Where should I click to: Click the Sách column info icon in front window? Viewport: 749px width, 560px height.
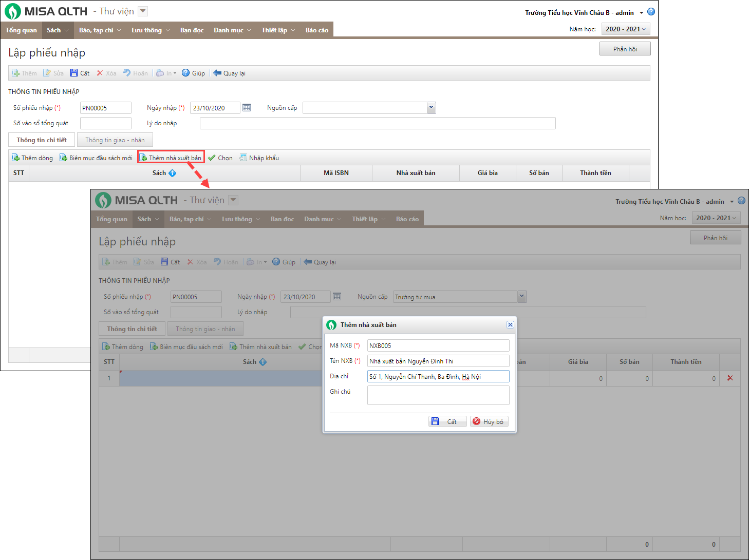(x=263, y=362)
